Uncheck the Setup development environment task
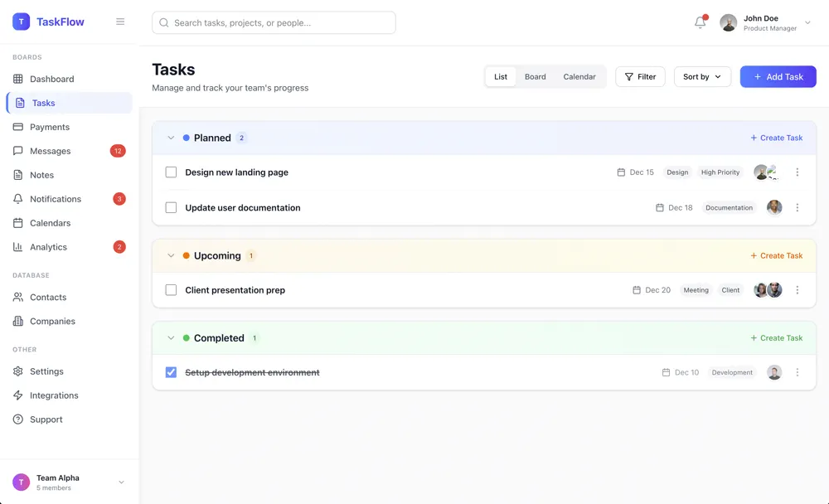 tap(171, 373)
